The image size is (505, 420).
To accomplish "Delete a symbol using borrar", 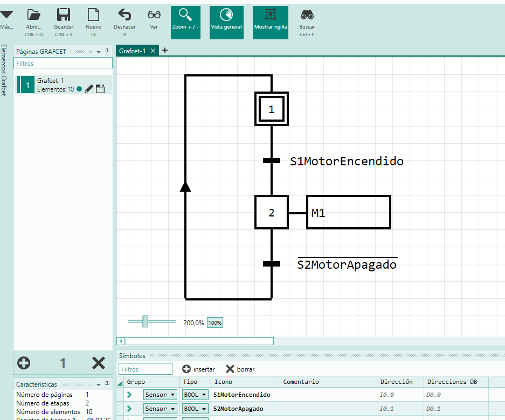I will (x=239, y=369).
